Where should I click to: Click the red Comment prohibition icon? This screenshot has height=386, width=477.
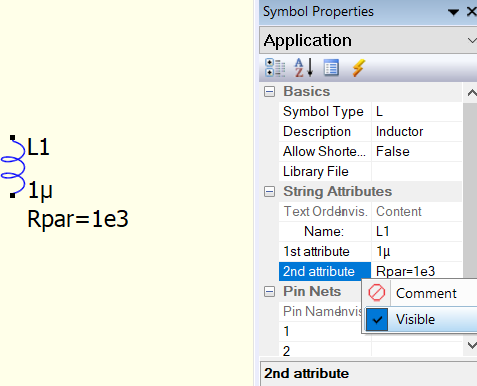[377, 293]
